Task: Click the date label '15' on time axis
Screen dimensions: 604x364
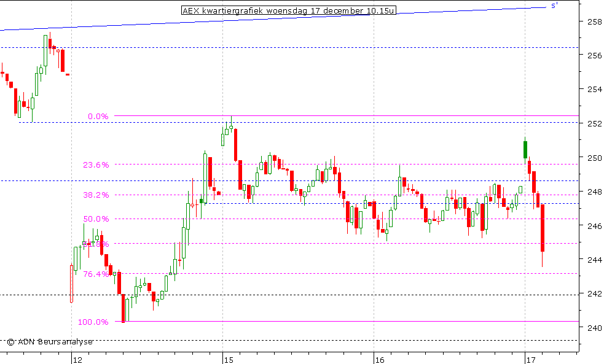Action: coord(229,360)
